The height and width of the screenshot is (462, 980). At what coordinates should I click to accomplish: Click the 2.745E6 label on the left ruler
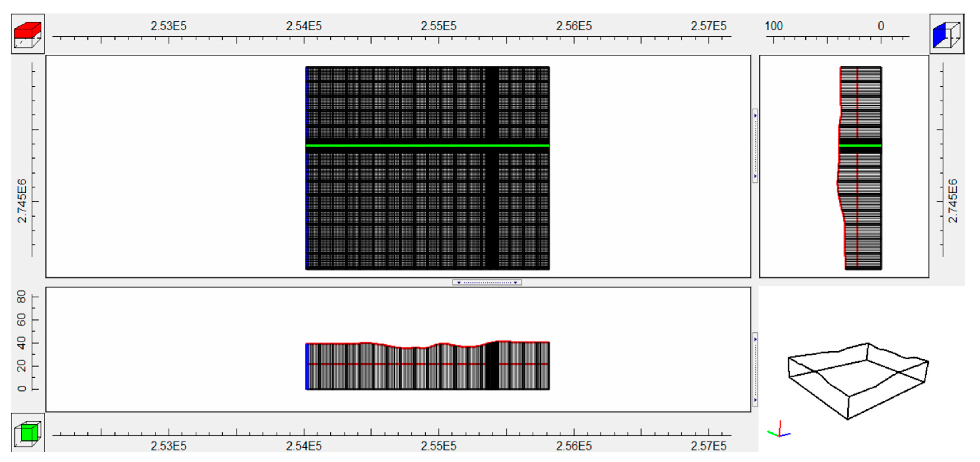pyautogui.click(x=22, y=201)
